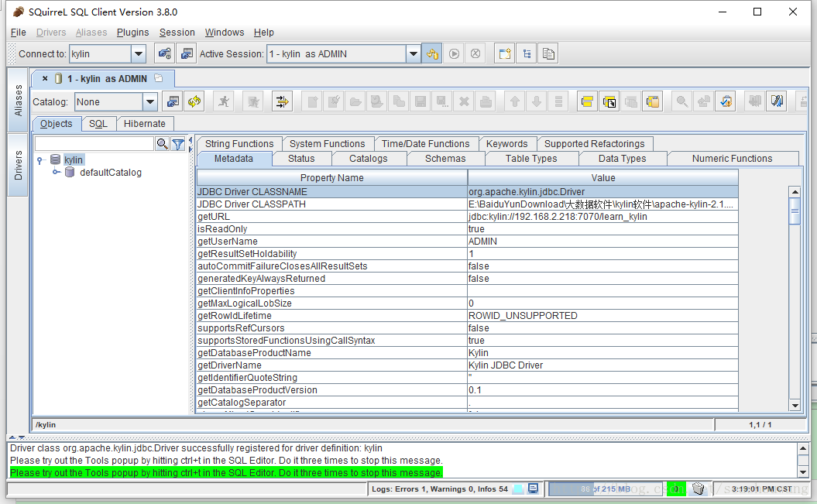Open the Plugins menu
817x504 pixels.
[x=133, y=33]
